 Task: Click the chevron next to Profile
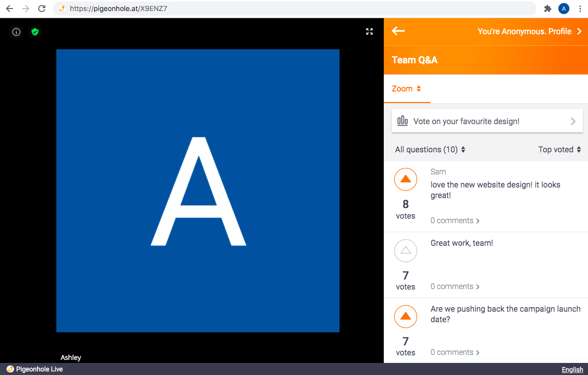tap(579, 32)
